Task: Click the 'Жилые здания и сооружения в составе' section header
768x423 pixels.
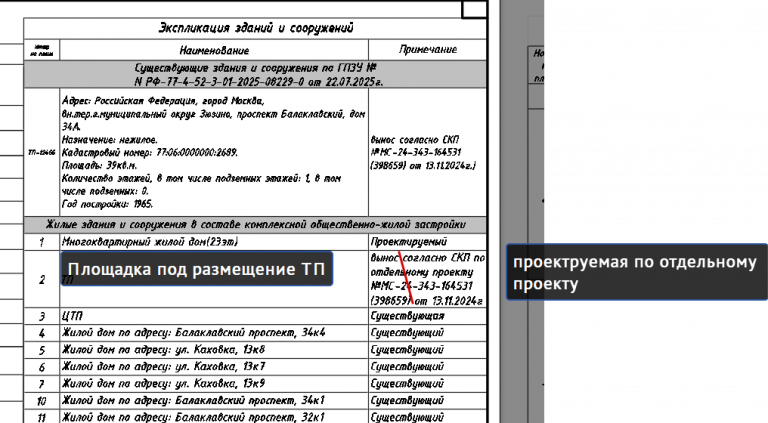Action: click(256, 225)
